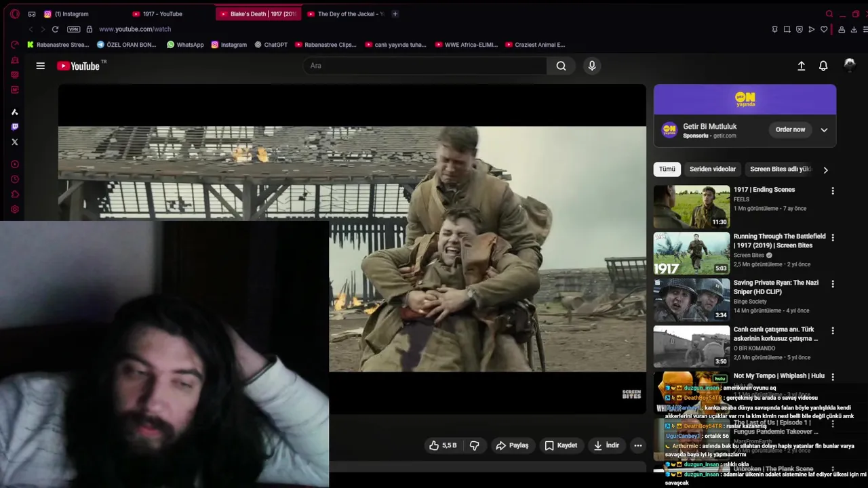This screenshot has height=488, width=868.
Task: Add page to bookmarks heart icon
Action: tap(824, 29)
